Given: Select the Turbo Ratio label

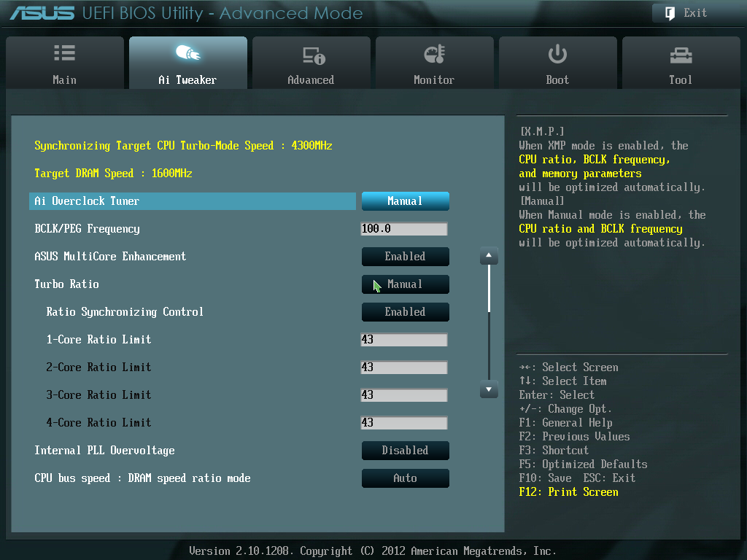Looking at the screenshot, I should (x=66, y=284).
